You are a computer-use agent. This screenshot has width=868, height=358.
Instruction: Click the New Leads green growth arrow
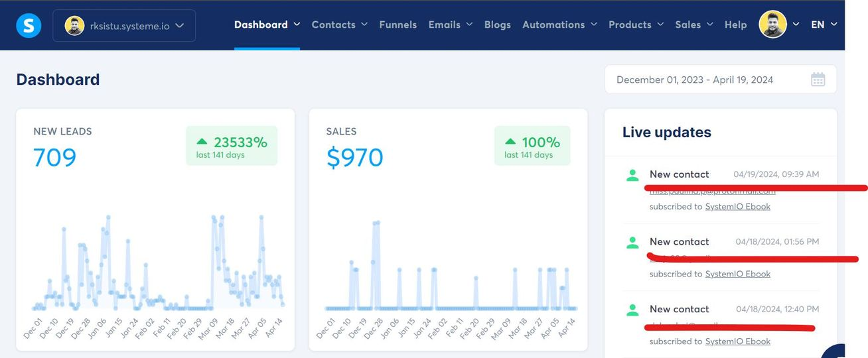click(x=202, y=141)
